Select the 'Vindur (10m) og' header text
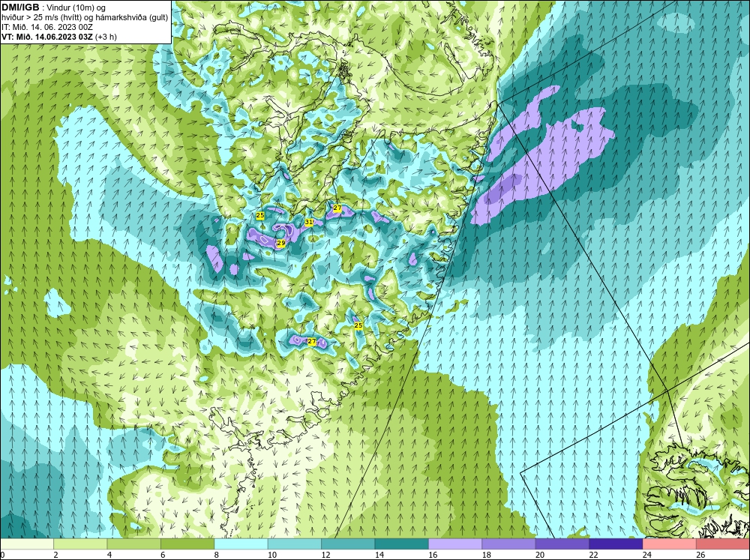The width and height of the screenshot is (750, 560). (x=75, y=8)
